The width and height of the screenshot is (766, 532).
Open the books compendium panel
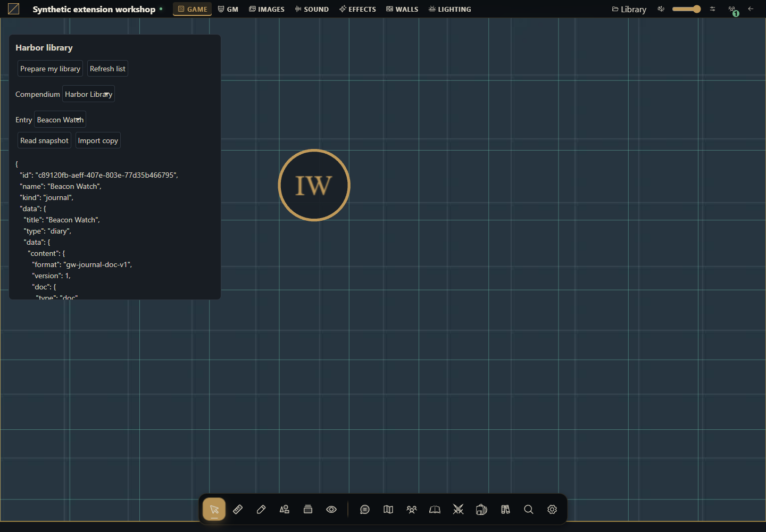(x=505, y=510)
